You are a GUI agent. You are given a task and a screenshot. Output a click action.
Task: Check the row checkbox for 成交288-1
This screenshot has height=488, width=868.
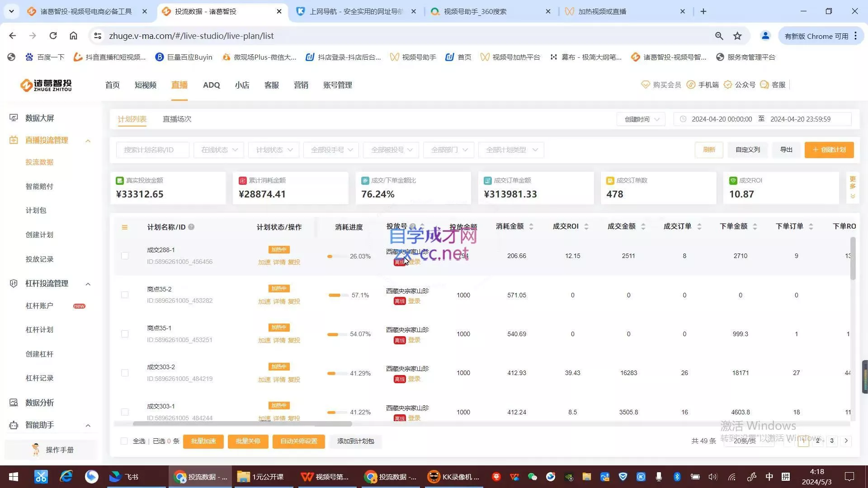coord(125,256)
